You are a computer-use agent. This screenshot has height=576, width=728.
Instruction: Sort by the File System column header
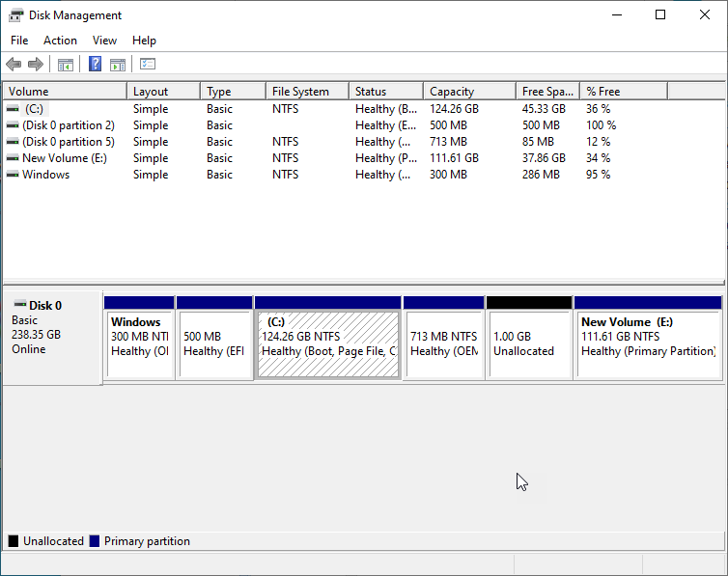[306, 92]
